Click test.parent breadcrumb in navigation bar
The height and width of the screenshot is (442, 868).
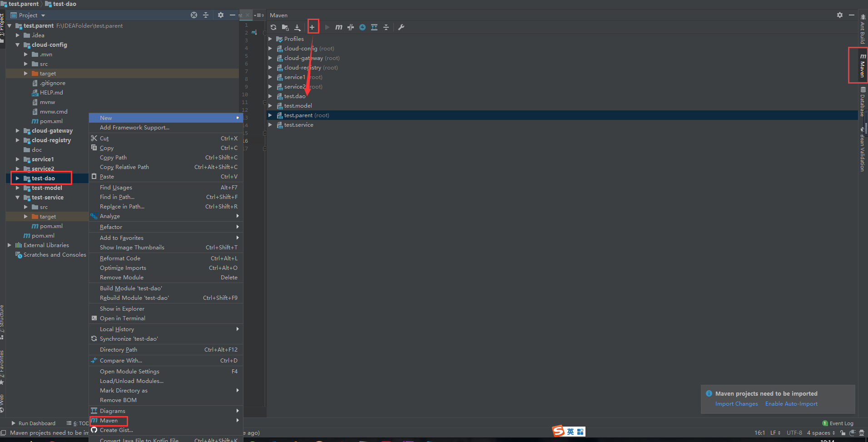point(20,4)
